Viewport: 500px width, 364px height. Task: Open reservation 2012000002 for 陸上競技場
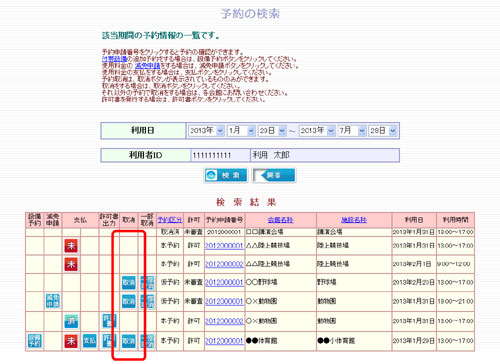(224, 264)
